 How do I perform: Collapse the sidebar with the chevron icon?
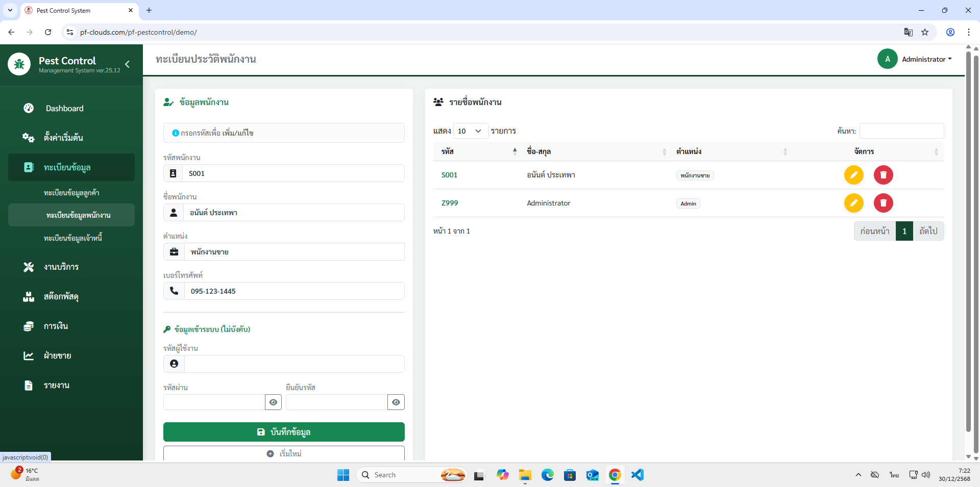point(127,64)
